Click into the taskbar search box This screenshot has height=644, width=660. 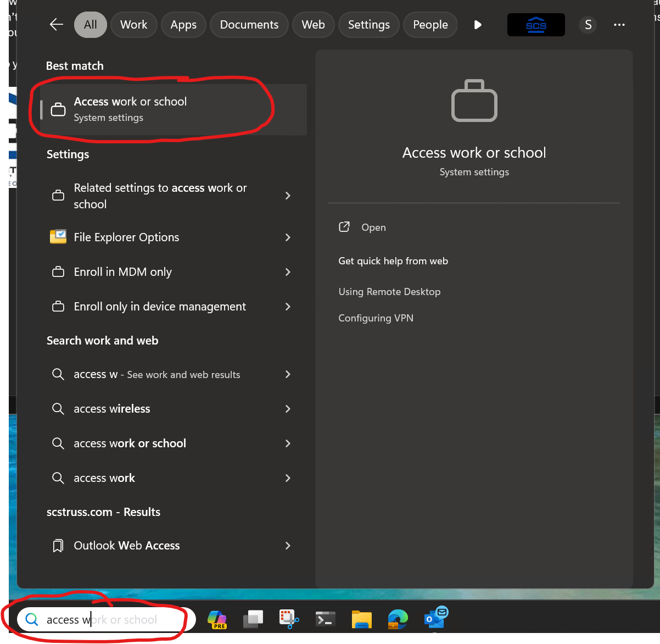[107, 620]
